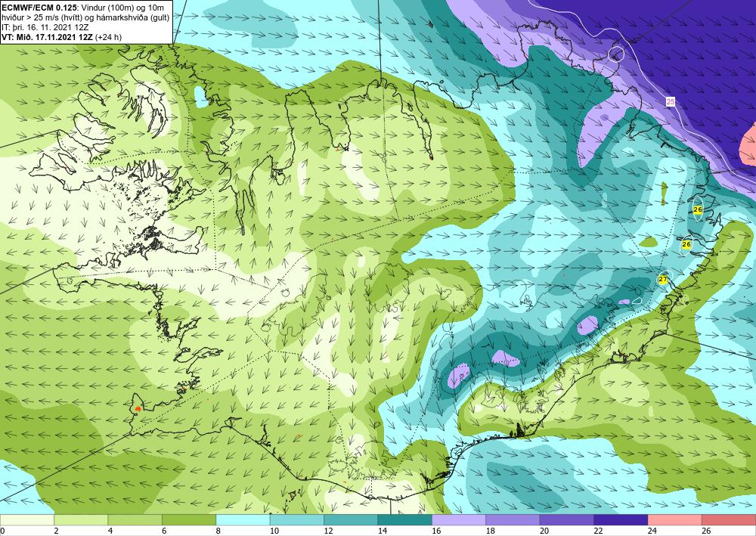Screen dimensions: 756x536
Task: Click the "22" legend scale number
Action: click(598, 531)
